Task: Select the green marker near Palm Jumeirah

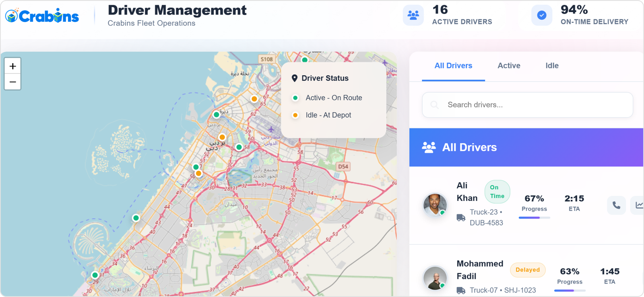Action: (x=136, y=218)
